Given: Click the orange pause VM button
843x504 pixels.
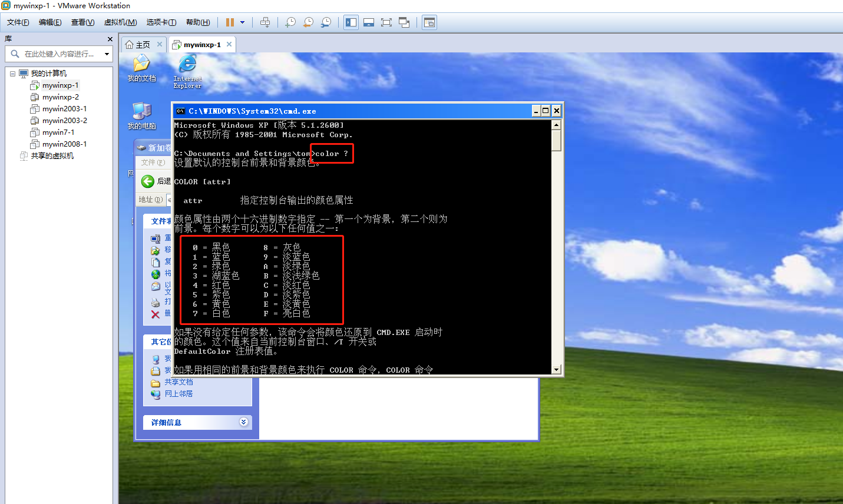Looking at the screenshot, I should [x=230, y=22].
